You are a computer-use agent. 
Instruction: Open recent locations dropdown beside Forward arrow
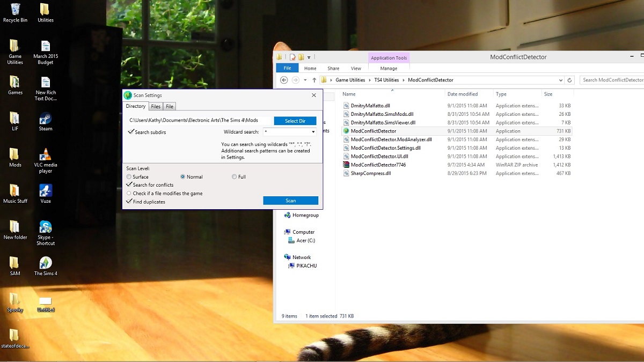[x=305, y=80]
